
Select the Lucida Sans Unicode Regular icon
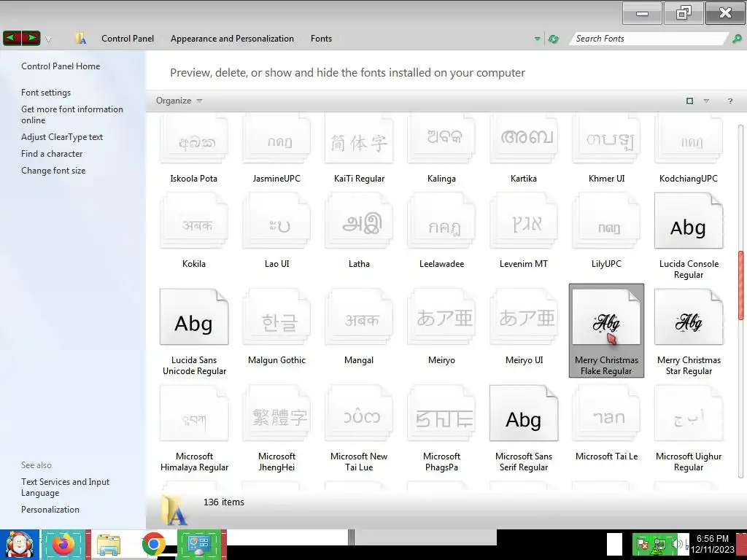click(194, 317)
